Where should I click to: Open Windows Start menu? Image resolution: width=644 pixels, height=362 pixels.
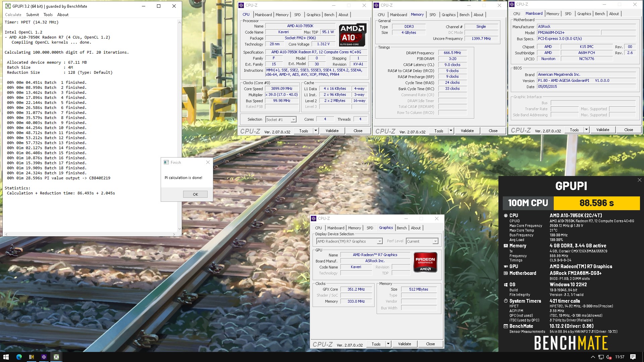click(x=6, y=357)
